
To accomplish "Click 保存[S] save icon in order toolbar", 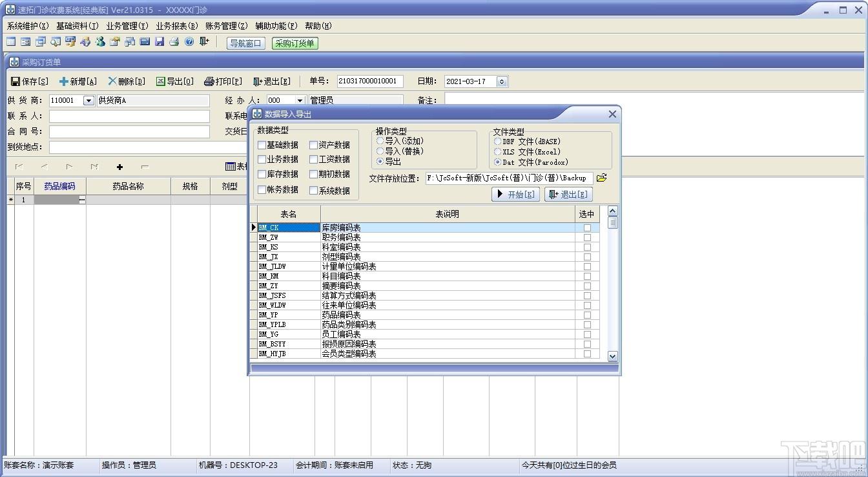I will pyautogui.click(x=15, y=81).
